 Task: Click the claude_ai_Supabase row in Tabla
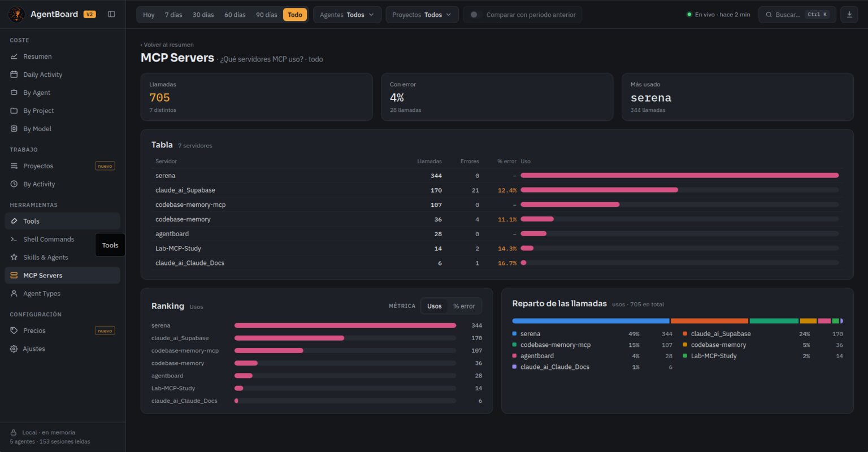pyautogui.click(x=497, y=190)
